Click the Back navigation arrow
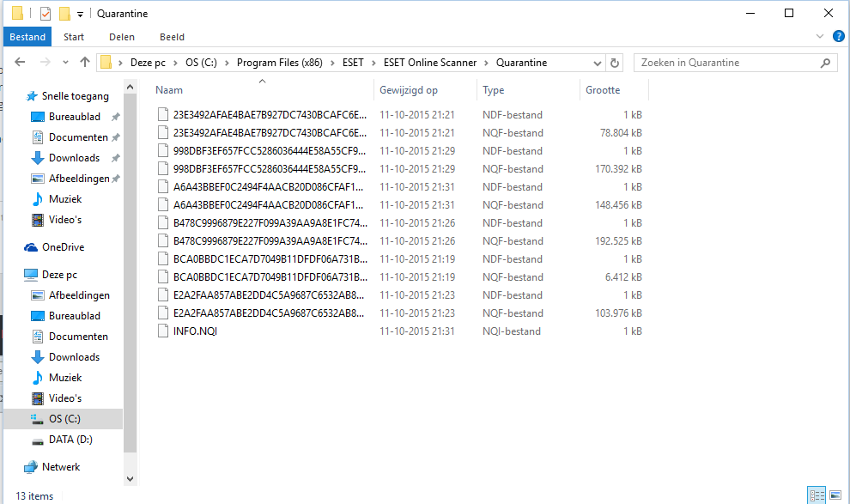 (20, 63)
